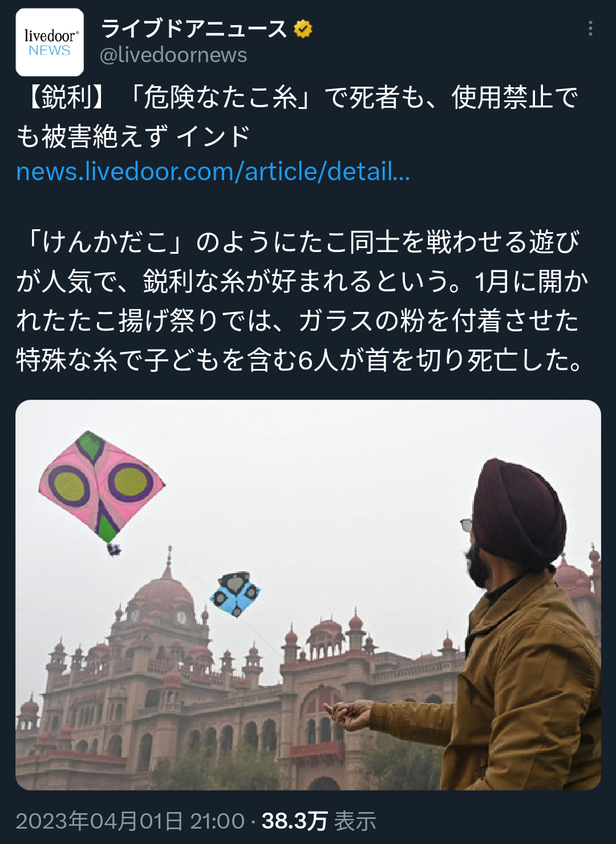616x844 pixels.
Task: Click the 21:00 post time
Action: pos(217,821)
